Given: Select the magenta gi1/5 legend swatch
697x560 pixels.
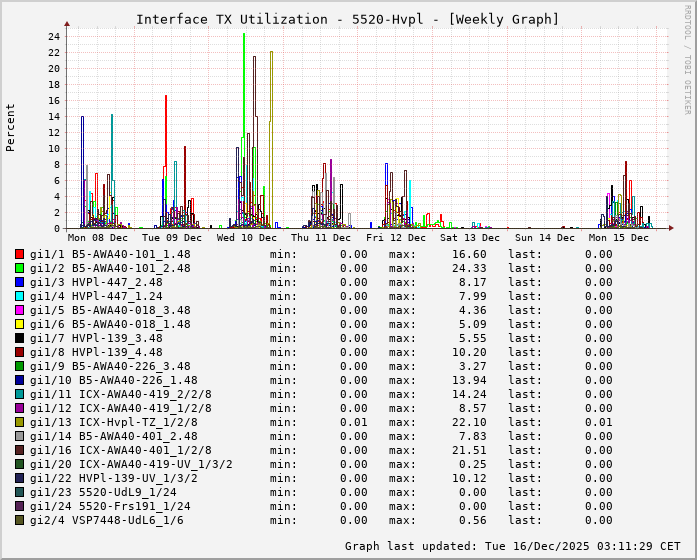Looking at the screenshot, I should [x=19, y=310].
